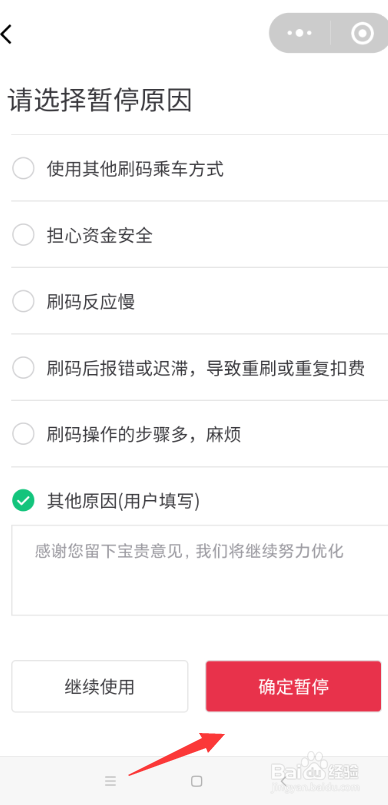Click the red 确定暂停 button
Image resolution: width=388 pixels, height=805 pixels.
pyautogui.click(x=294, y=686)
